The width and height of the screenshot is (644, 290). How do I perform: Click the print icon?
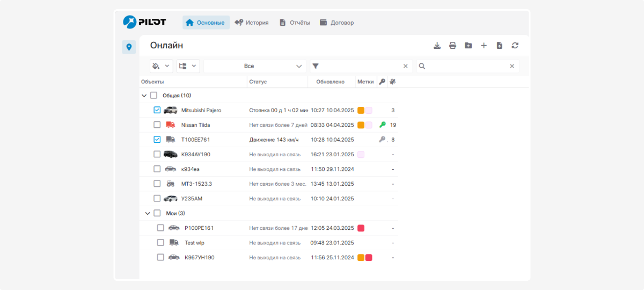452,46
